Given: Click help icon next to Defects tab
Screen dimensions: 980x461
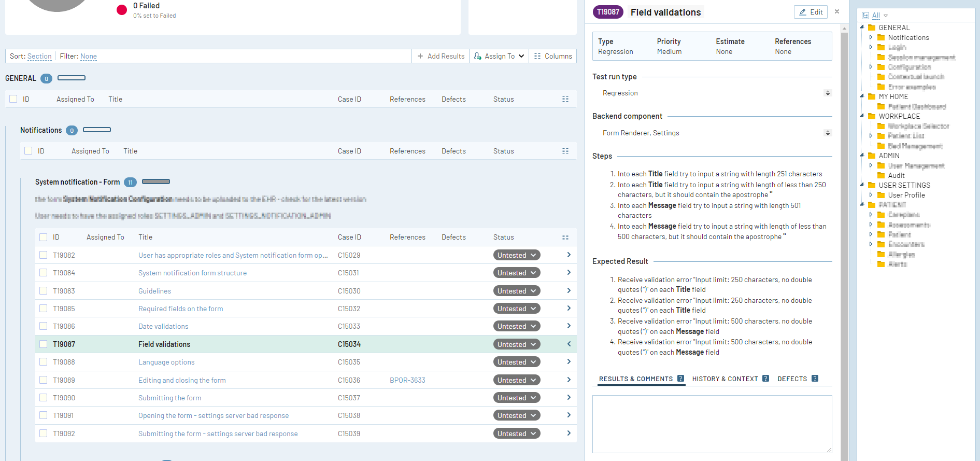Looking at the screenshot, I should (815, 379).
